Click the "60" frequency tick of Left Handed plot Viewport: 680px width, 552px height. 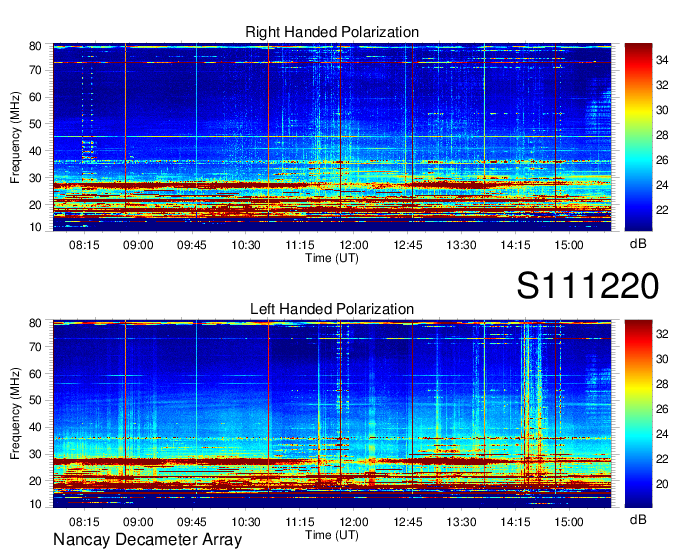click(35, 374)
